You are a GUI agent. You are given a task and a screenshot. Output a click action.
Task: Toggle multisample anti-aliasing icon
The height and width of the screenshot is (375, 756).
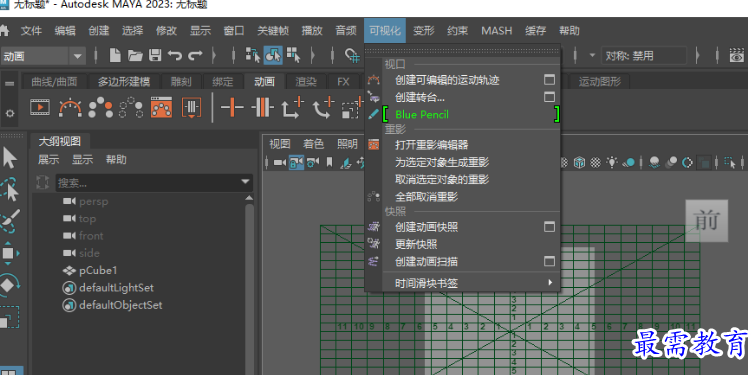[688, 162]
